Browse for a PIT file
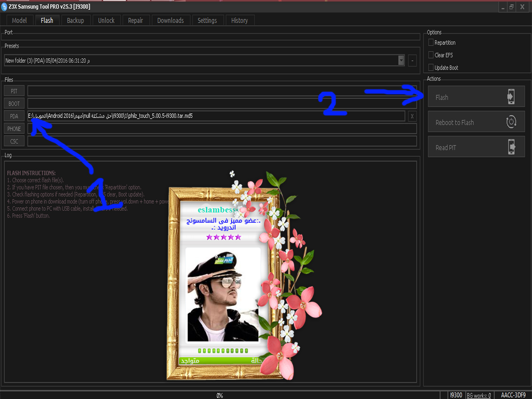 [14, 91]
